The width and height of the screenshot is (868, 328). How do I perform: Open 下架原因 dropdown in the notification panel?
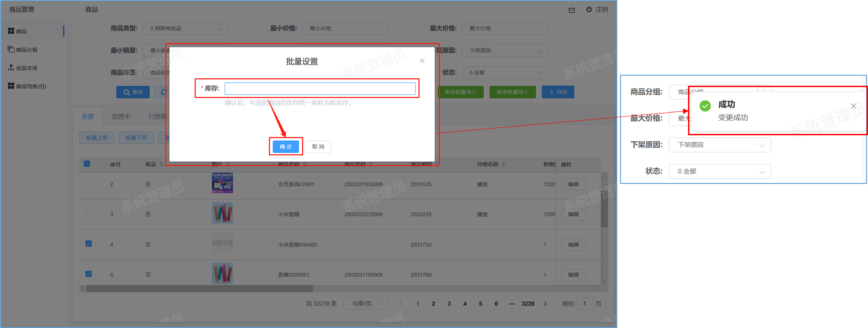(720, 145)
